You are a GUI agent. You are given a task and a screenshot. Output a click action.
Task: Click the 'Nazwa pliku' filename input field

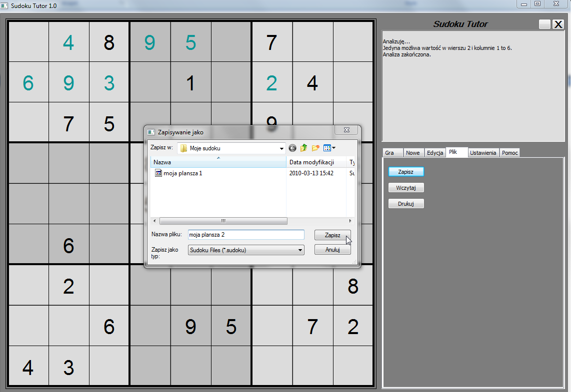(246, 235)
